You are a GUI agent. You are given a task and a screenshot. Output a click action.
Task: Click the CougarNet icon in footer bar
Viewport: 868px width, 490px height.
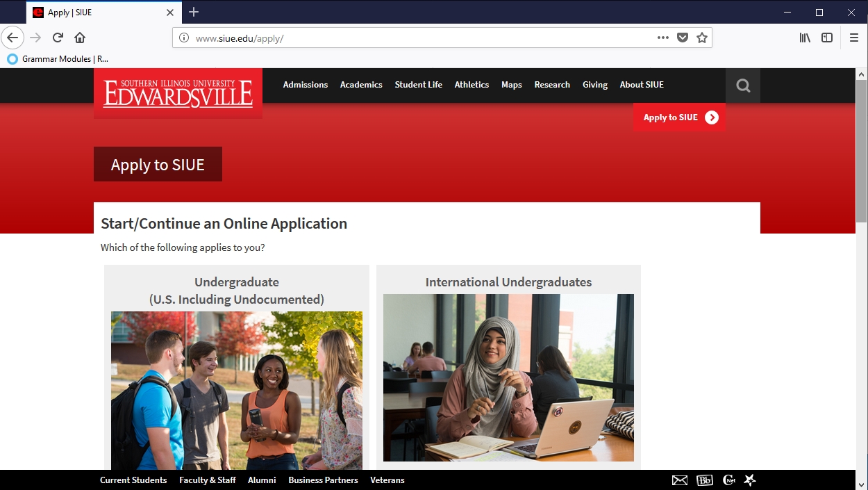point(728,480)
